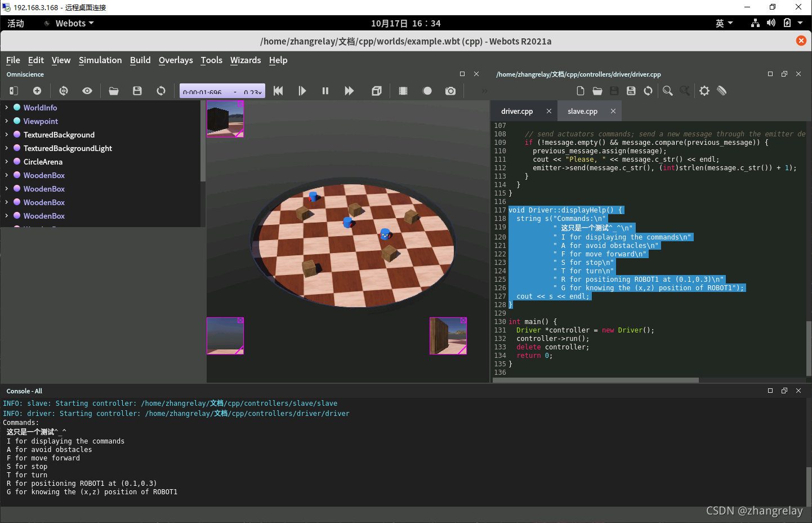Revert the editor file with the reload icon

(x=648, y=91)
